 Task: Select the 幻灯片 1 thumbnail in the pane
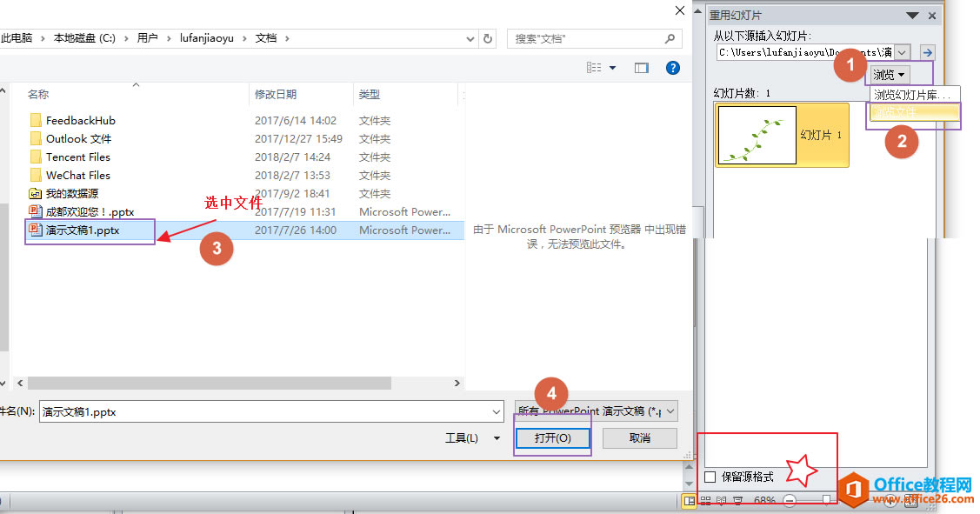pyautogui.click(x=782, y=135)
